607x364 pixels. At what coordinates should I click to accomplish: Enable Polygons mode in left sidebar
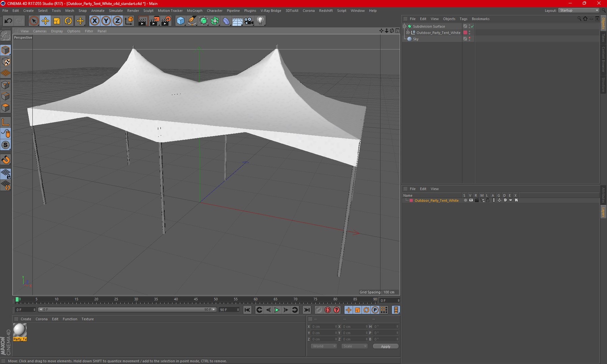click(x=6, y=108)
